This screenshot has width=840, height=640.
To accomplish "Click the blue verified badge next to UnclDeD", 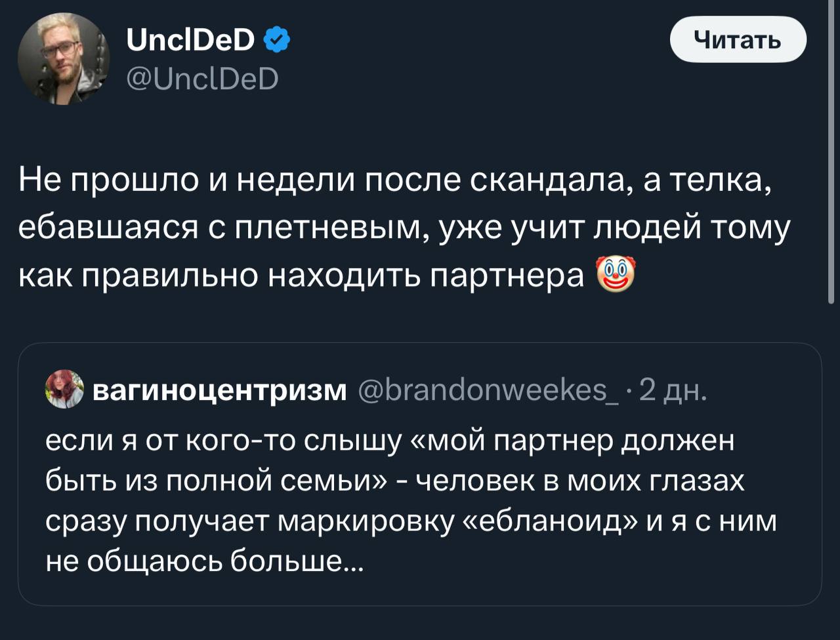I will pos(278,42).
